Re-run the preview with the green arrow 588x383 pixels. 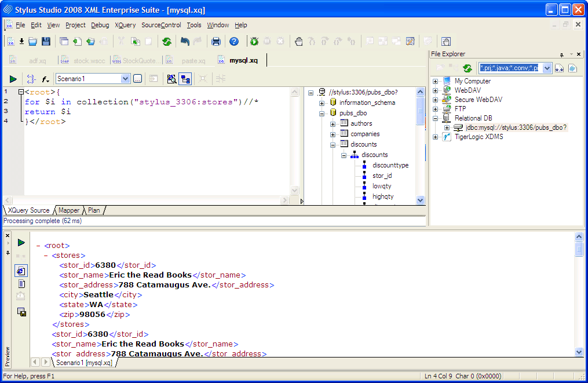coord(21,243)
